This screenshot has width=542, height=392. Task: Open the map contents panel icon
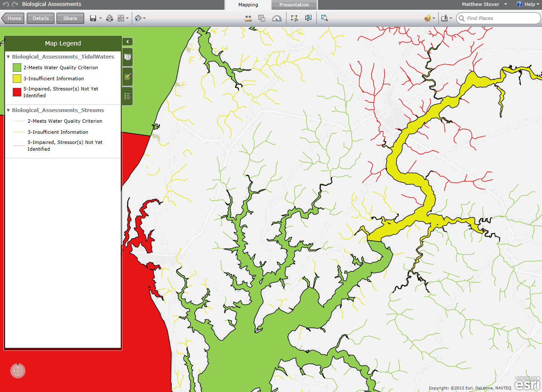(x=128, y=57)
